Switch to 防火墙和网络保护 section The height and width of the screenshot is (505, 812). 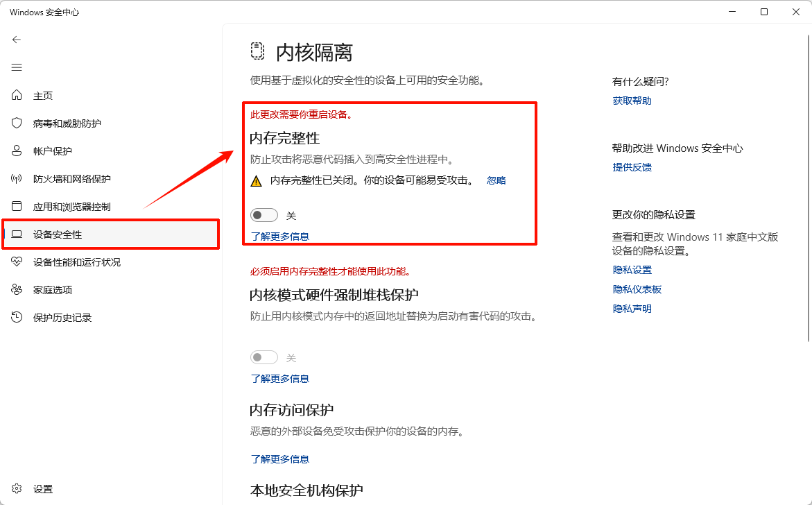tap(62, 178)
